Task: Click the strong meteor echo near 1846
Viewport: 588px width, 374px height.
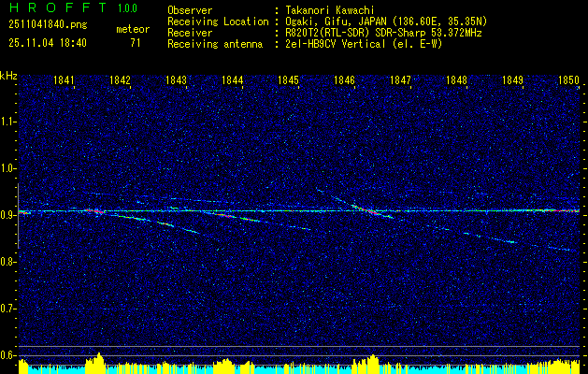Action: (371, 210)
